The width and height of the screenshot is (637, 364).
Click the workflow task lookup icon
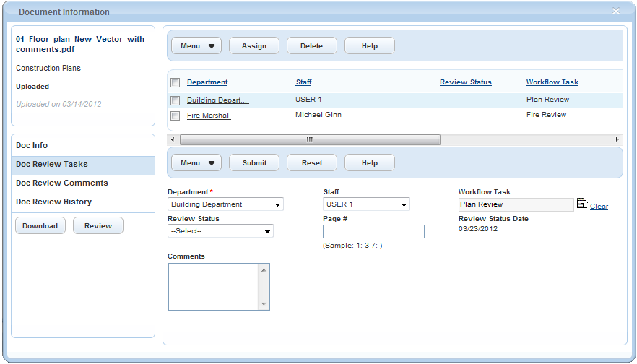(582, 204)
